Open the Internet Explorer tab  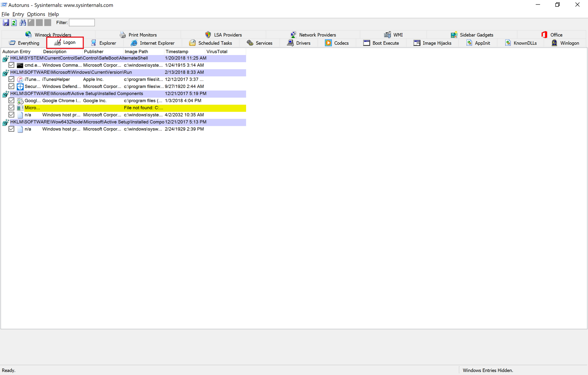153,43
